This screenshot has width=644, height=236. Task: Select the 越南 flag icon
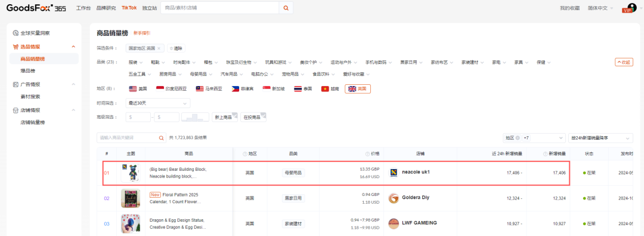point(325,88)
